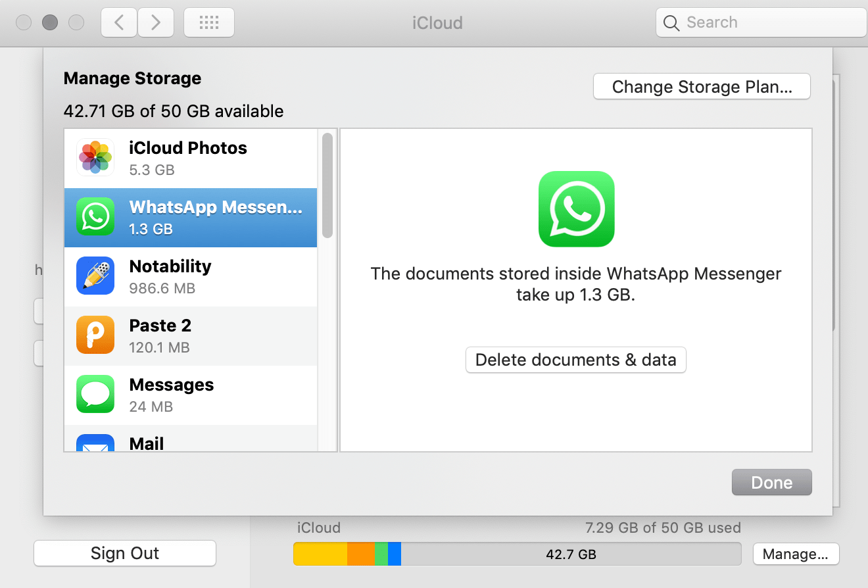Click the Done button

771,482
